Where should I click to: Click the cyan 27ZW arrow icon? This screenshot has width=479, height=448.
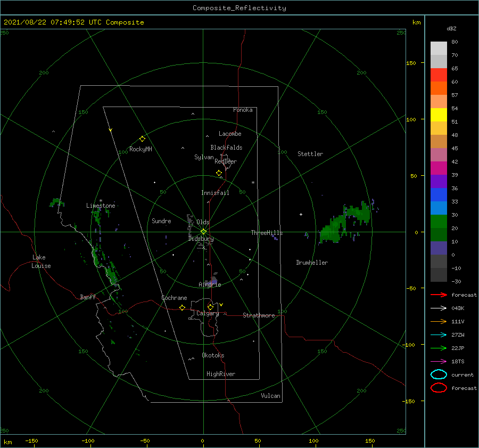tap(439, 335)
